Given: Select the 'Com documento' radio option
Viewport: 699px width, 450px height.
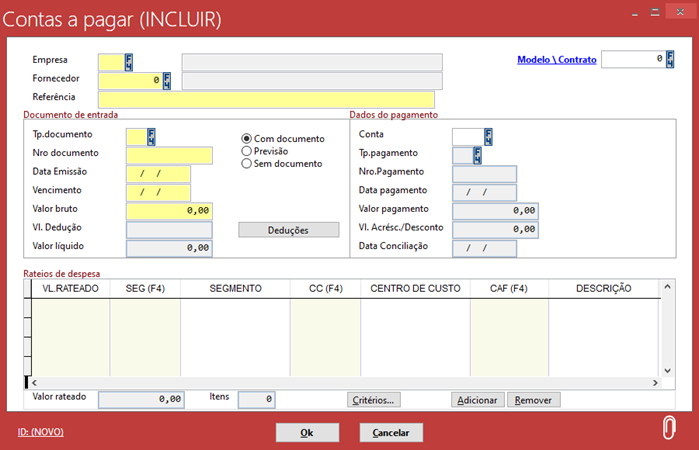Looking at the screenshot, I should [x=247, y=139].
